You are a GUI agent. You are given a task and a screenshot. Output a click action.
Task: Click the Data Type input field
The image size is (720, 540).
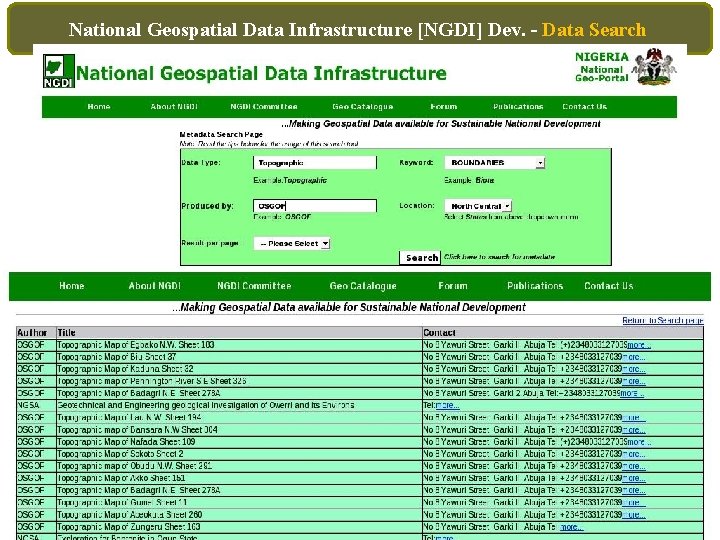[315, 163]
